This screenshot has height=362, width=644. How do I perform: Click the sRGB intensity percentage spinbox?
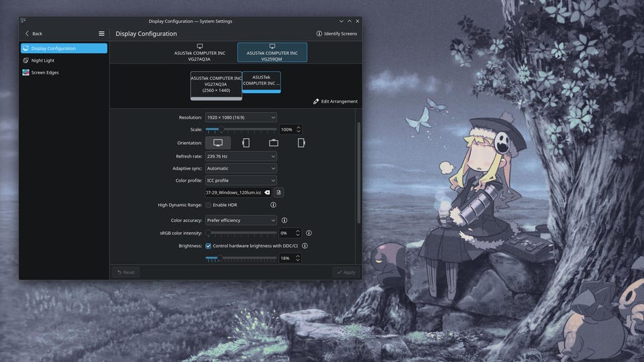tap(290, 233)
